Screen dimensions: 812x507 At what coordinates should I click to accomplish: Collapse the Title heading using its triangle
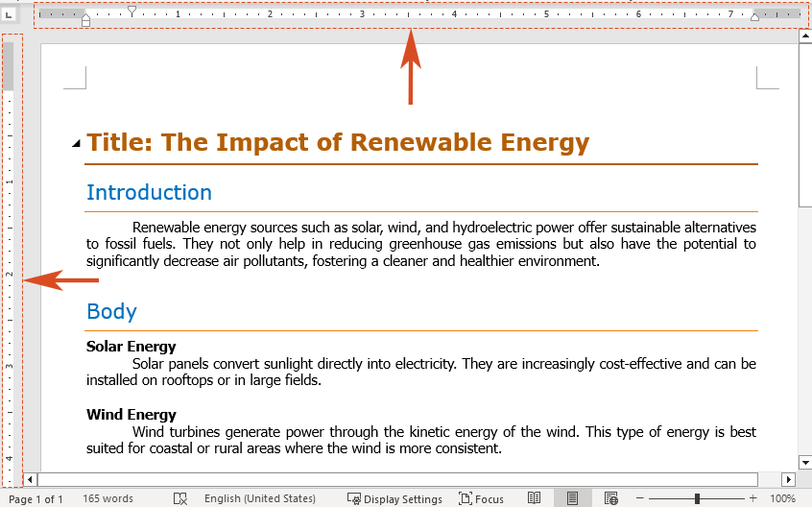76,144
